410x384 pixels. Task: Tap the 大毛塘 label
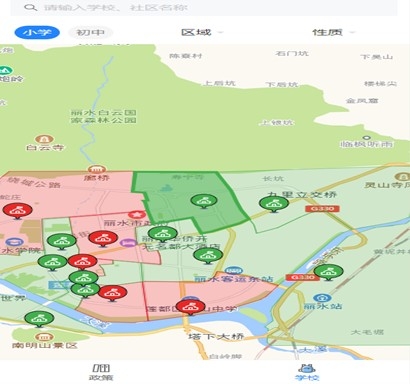coord(367,332)
